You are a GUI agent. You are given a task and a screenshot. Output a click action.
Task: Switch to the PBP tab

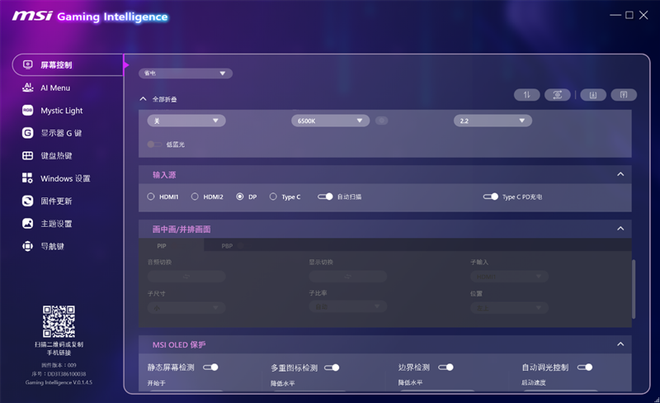click(x=227, y=246)
